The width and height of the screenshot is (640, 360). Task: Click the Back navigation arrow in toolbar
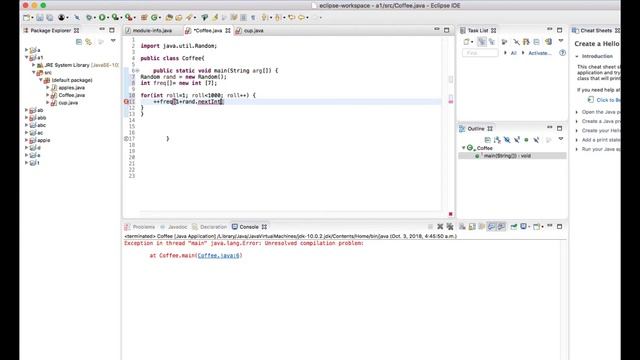click(302, 18)
